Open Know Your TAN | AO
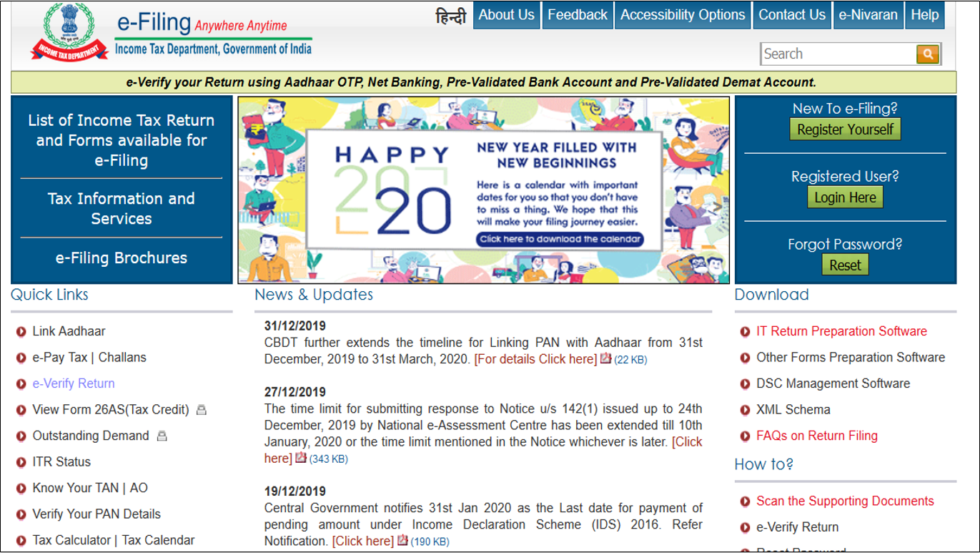The width and height of the screenshot is (980, 553). (x=90, y=488)
